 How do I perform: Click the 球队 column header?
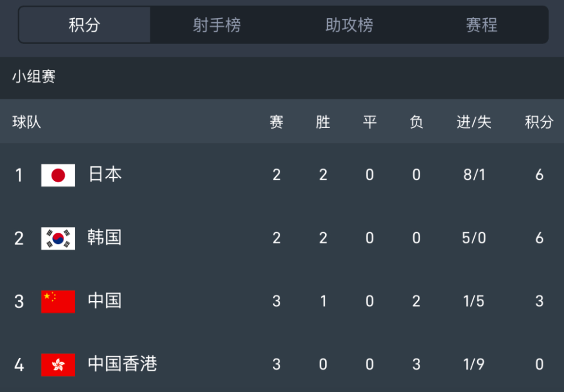[x=26, y=122]
